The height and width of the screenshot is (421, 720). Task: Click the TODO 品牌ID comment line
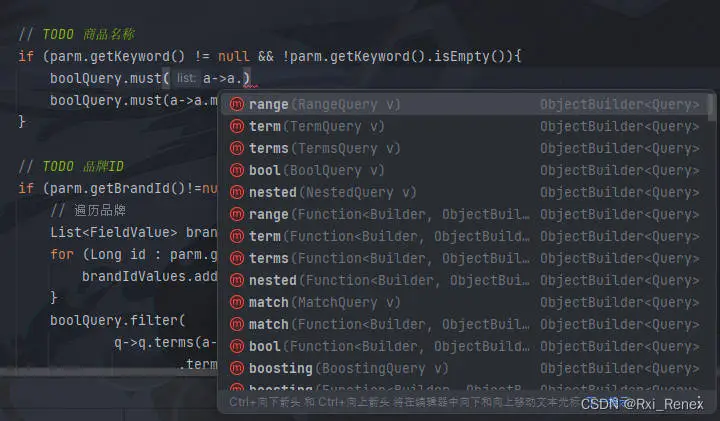[x=71, y=166]
